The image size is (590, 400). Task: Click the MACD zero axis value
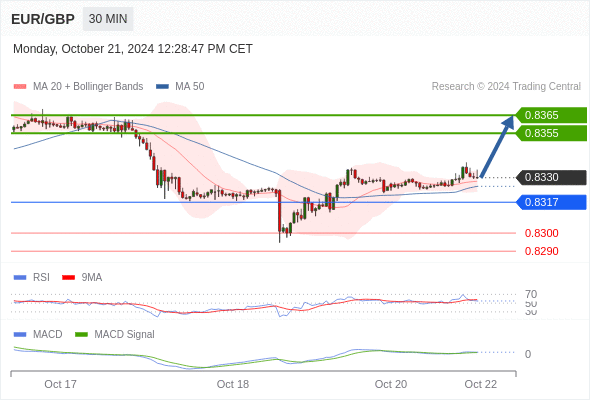tap(528, 354)
